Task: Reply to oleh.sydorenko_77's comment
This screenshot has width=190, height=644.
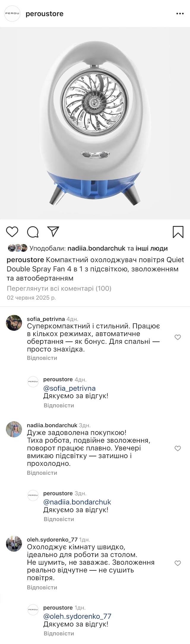Action: click(x=42, y=587)
